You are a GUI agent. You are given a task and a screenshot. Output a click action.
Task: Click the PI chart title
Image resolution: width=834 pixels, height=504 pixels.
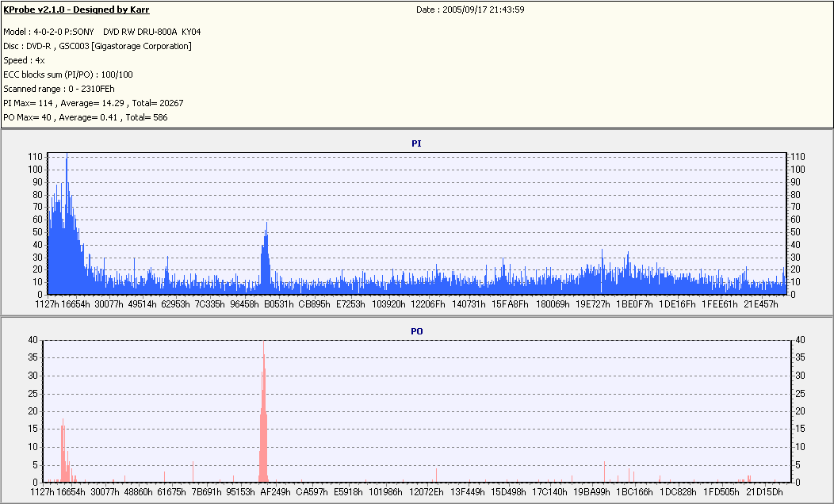pyautogui.click(x=416, y=143)
